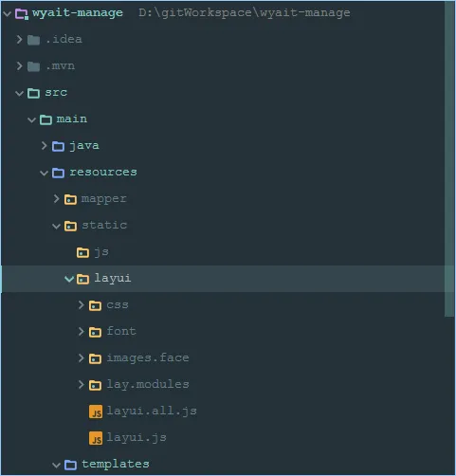Click the layui.js JavaScript file icon

tap(96, 438)
